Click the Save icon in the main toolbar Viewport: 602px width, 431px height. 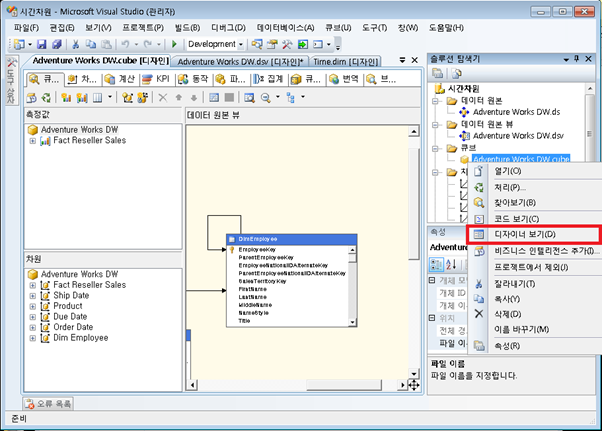pos(41,44)
